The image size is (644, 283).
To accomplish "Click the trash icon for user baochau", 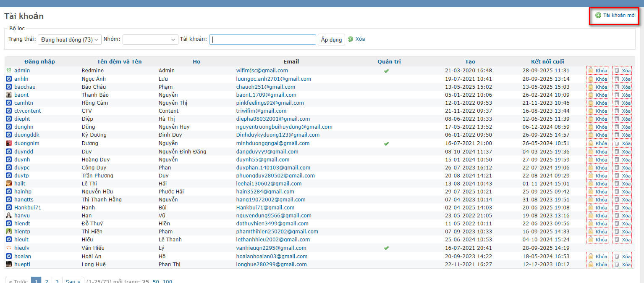I will pyautogui.click(x=617, y=87).
